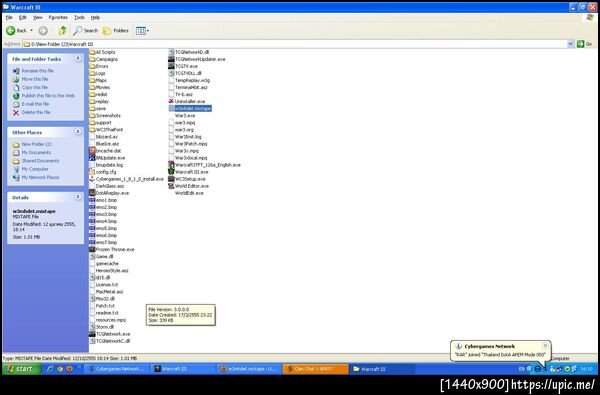
Task: Select the TCGTV.exe icon
Action: [x=171, y=66]
